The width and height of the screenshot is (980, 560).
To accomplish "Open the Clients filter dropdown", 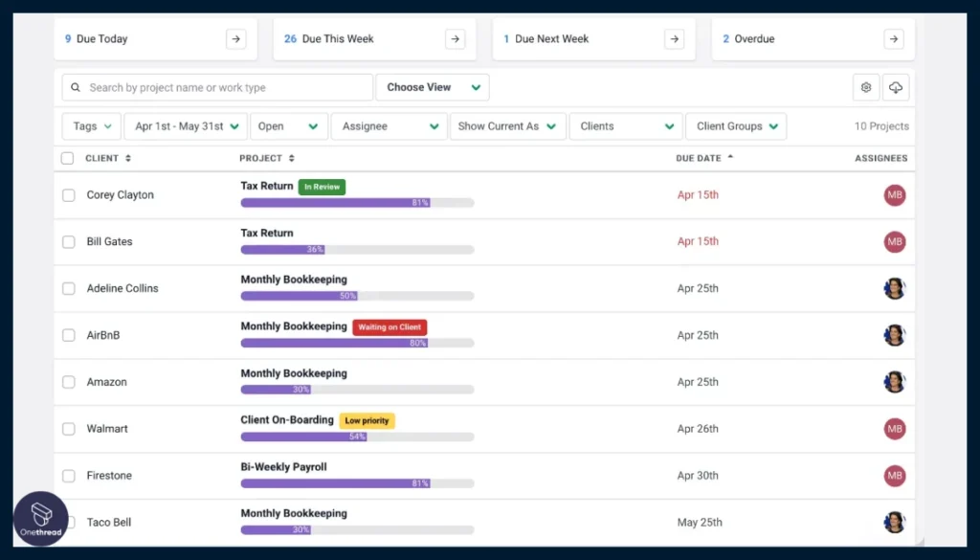I will tap(626, 126).
